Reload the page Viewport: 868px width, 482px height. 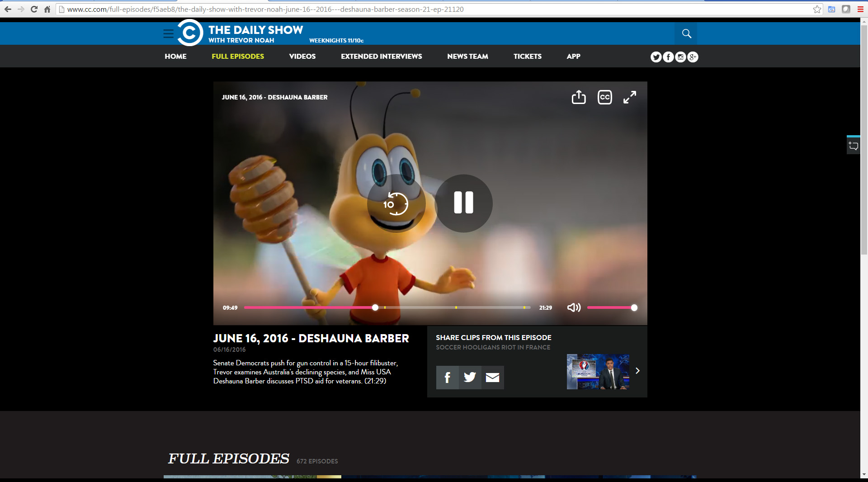[34, 9]
